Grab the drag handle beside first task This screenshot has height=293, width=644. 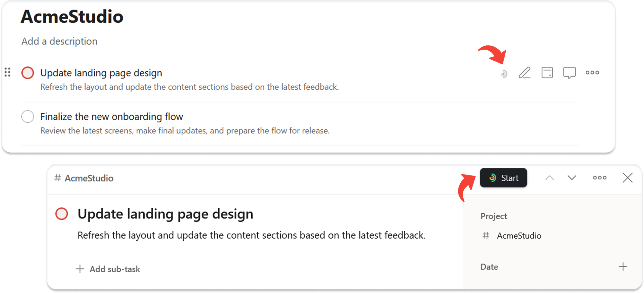pyautogui.click(x=8, y=72)
